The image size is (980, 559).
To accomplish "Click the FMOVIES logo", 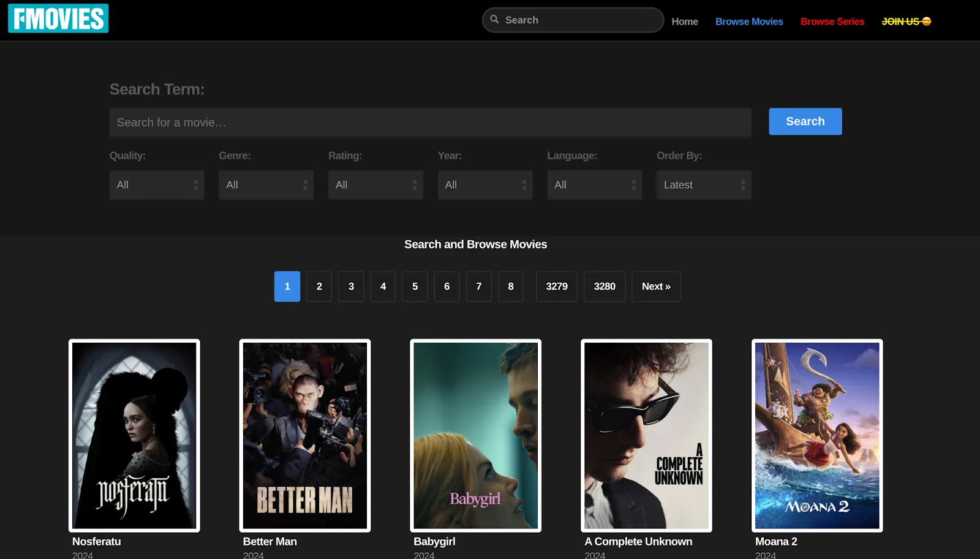I will coord(58,18).
